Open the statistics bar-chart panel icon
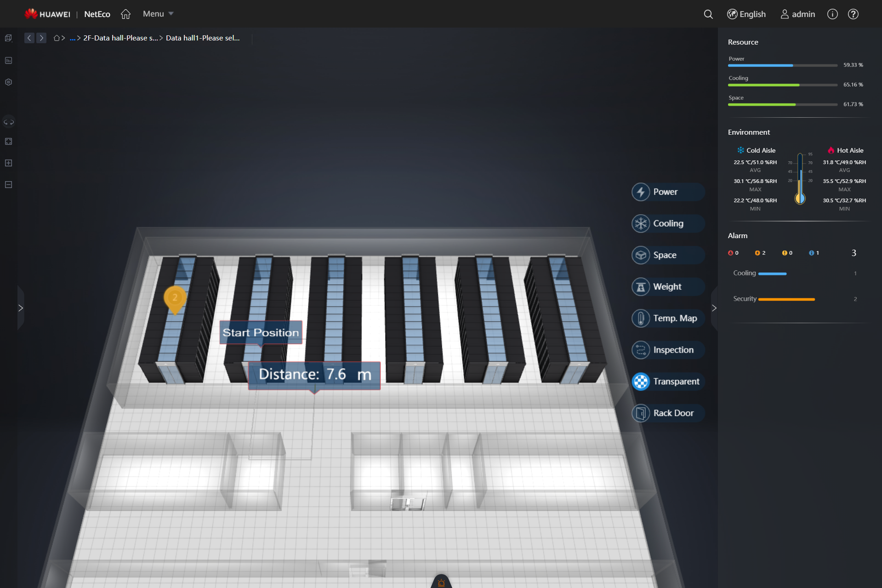 pyautogui.click(x=8, y=60)
